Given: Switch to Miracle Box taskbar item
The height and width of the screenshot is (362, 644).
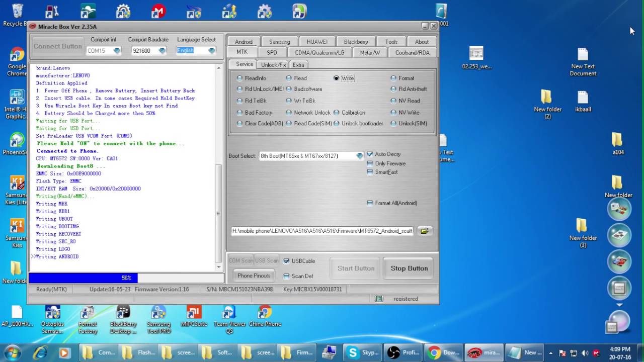Looking at the screenshot, I should 484,352.
